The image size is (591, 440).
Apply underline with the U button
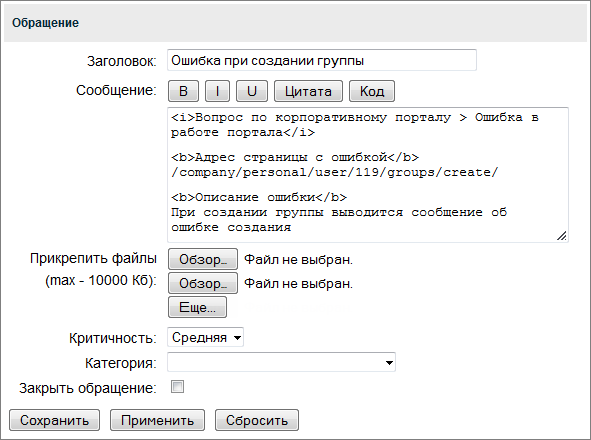252,91
